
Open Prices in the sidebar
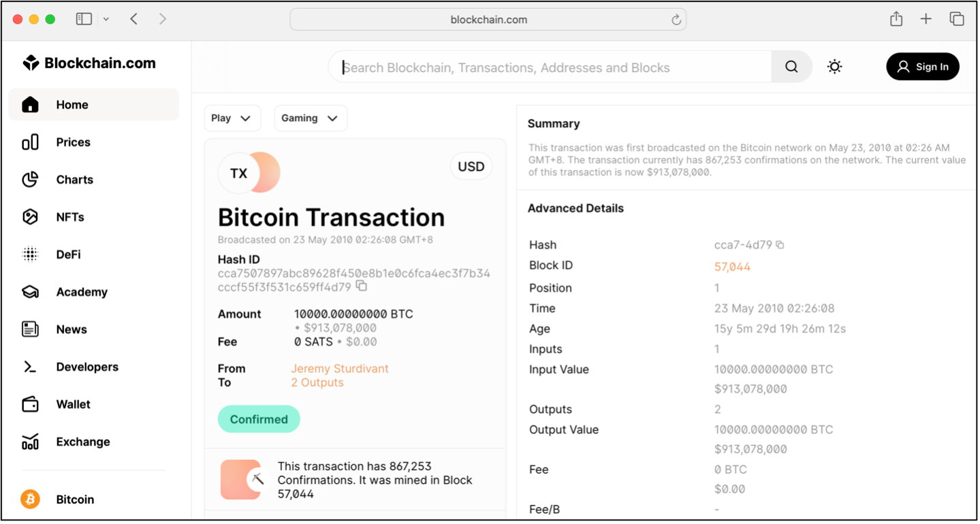coord(73,142)
